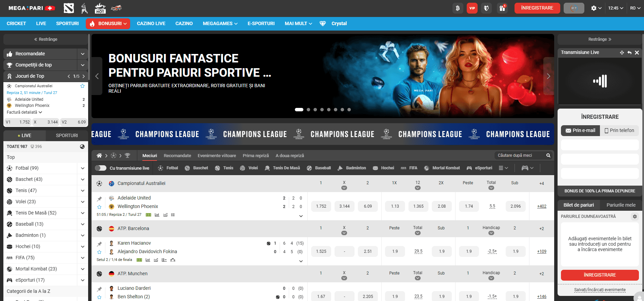Pin the Adelaide United match
This screenshot has height=301, width=644.
pos(99,199)
